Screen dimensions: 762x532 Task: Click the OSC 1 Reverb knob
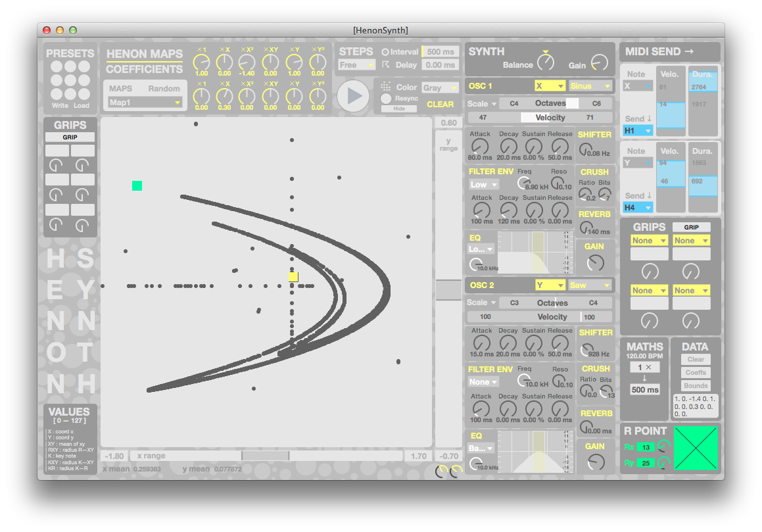point(584,228)
